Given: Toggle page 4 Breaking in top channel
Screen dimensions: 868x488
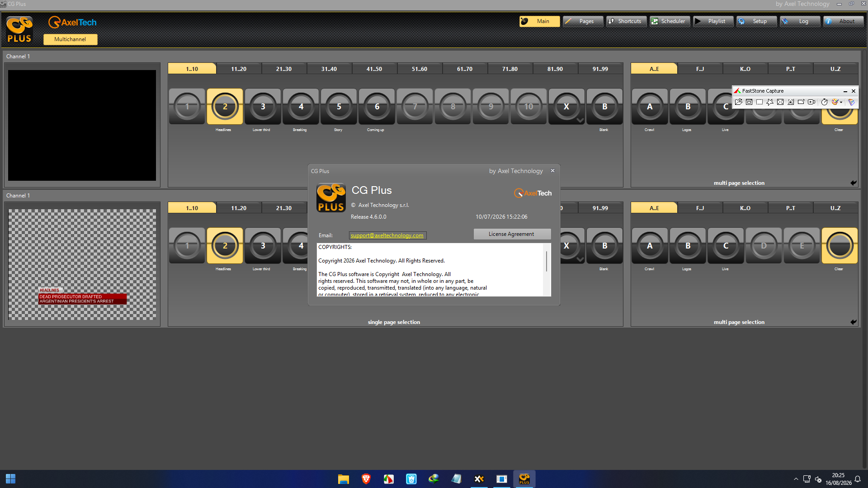Looking at the screenshot, I should [x=301, y=107].
